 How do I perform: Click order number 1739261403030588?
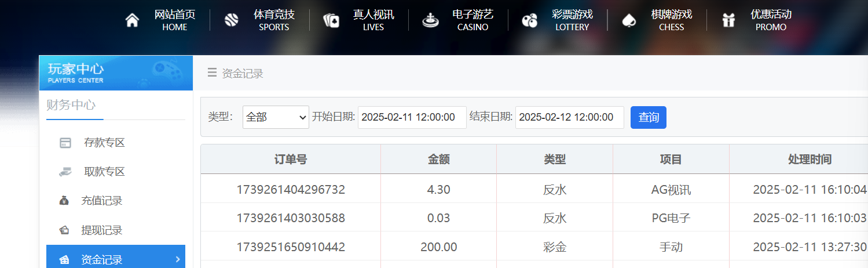pos(291,218)
